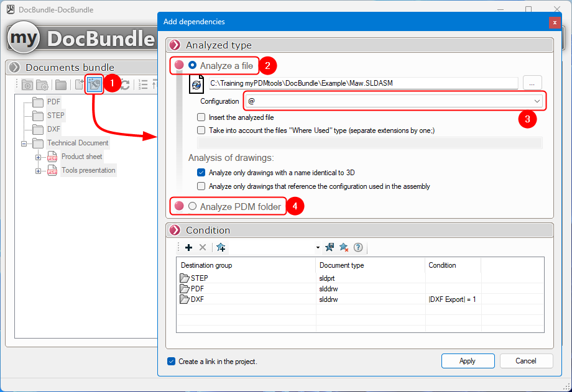Image resolution: width=572 pixels, height=392 pixels.
Task: Click the folder settings toolbar icon
Action: 44,84
